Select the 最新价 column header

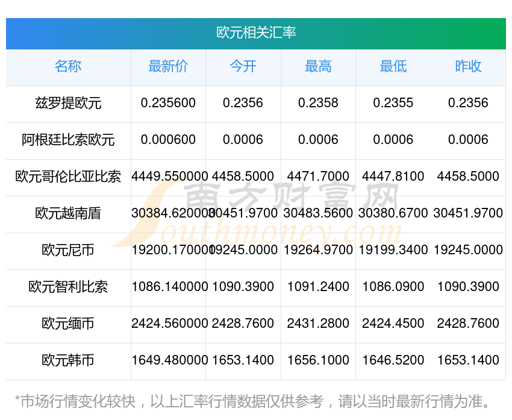[168, 66]
